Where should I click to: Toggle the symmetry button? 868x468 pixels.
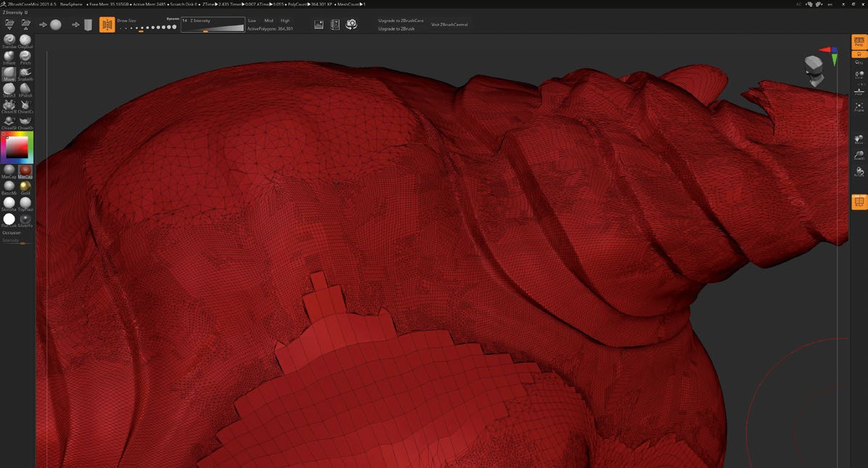107,25
